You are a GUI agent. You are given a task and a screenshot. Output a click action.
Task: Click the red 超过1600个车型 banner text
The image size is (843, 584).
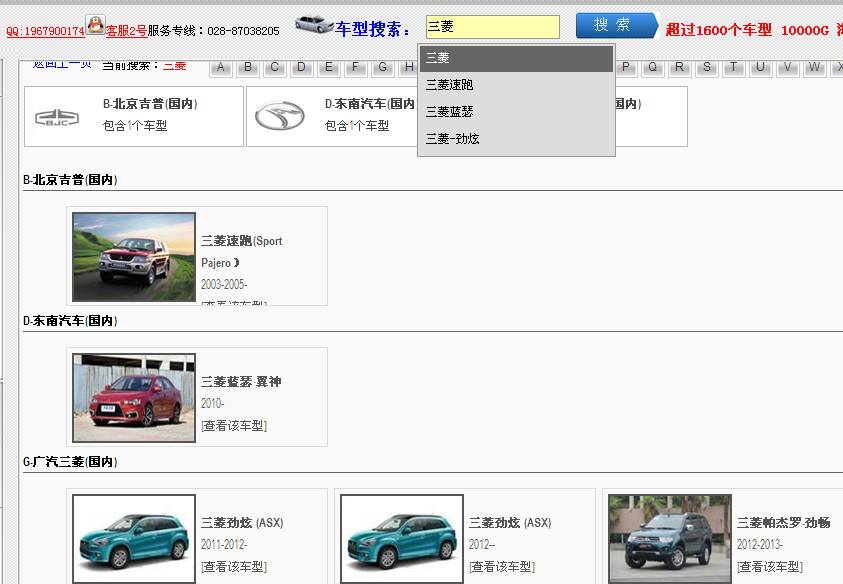coord(719,30)
